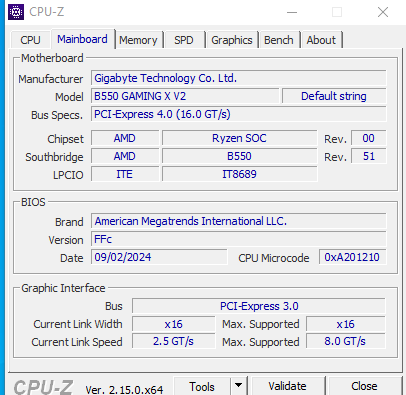The height and width of the screenshot is (395, 406).
Task: Select the Mainboard tab
Action: [x=82, y=39]
